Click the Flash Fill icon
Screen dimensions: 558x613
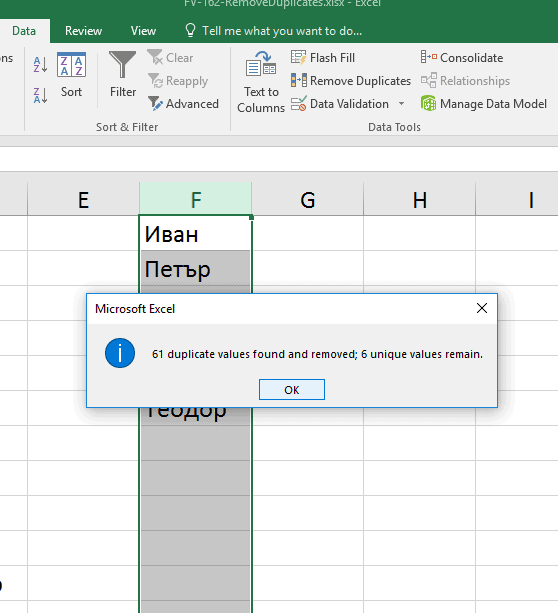299,57
